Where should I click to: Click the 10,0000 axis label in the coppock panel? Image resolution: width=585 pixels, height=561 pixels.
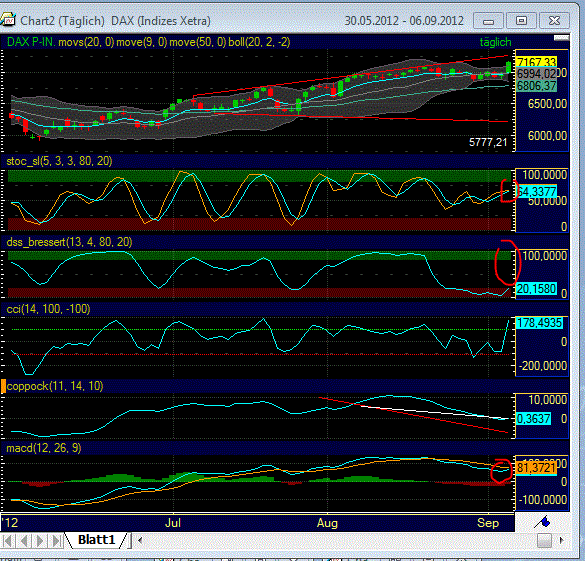point(547,400)
